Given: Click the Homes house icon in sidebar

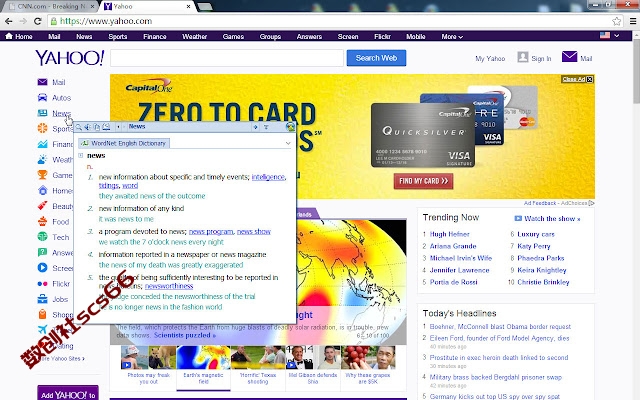Looking at the screenshot, I should 42,191.
